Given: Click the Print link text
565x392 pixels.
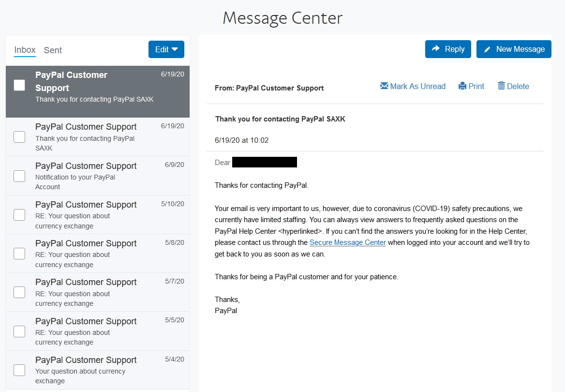Looking at the screenshot, I should point(476,86).
